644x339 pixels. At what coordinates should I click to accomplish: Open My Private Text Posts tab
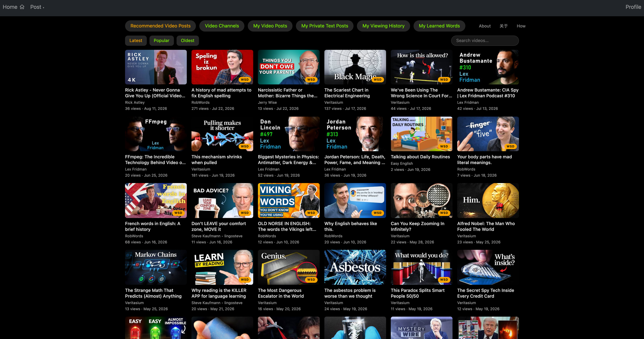(324, 26)
